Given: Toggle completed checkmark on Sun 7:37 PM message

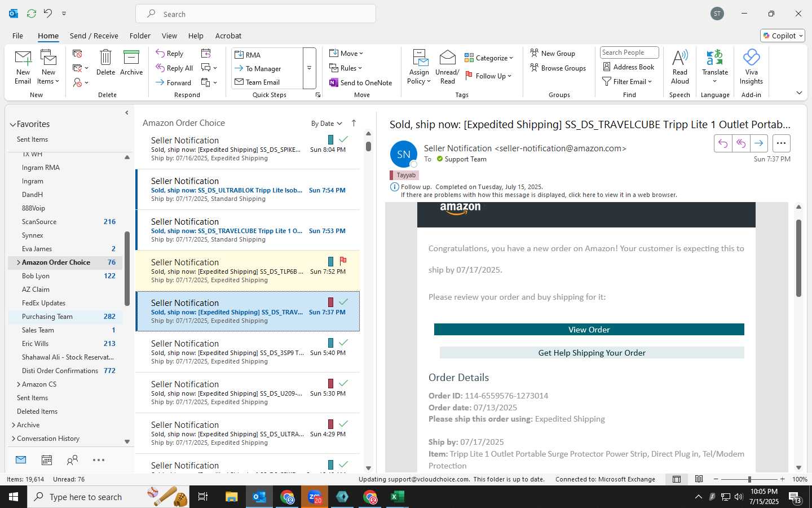Looking at the screenshot, I should coord(343,301).
